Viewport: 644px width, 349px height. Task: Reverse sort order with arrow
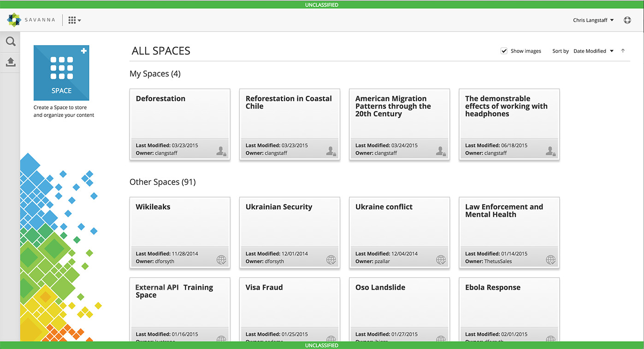click(623, 51)
